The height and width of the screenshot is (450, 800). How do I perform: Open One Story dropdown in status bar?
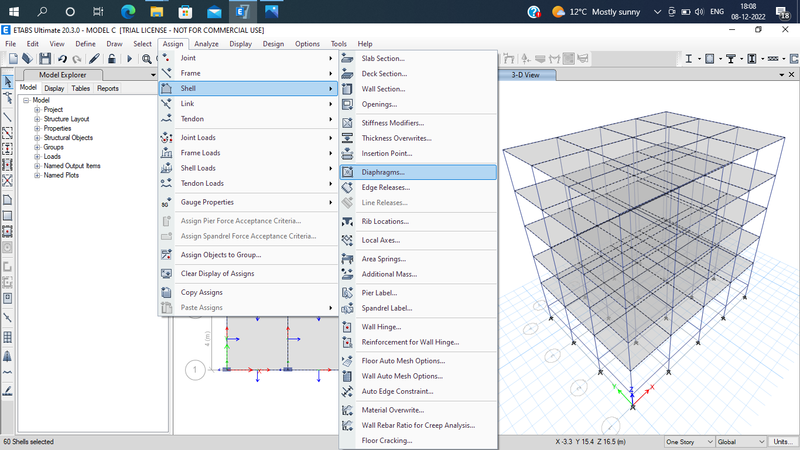(x=689, y=442)
